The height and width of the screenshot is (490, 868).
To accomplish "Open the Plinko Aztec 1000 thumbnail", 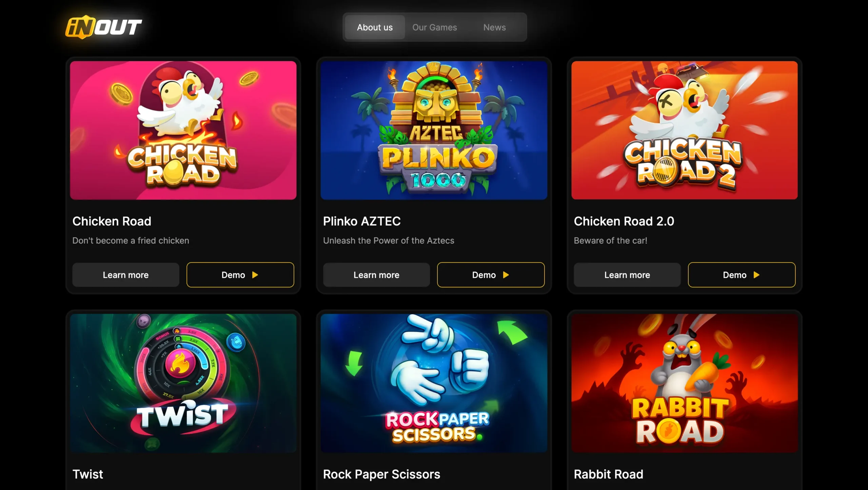I will click(434, 130).
